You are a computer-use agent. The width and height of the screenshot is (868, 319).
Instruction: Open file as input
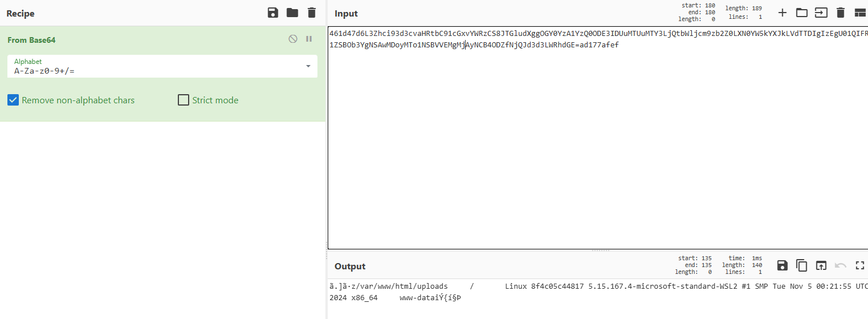pos(821,13)
